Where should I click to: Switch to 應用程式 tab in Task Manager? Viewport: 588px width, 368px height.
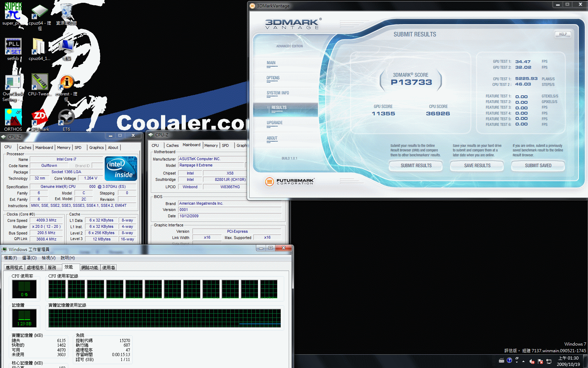pos(14,268)
